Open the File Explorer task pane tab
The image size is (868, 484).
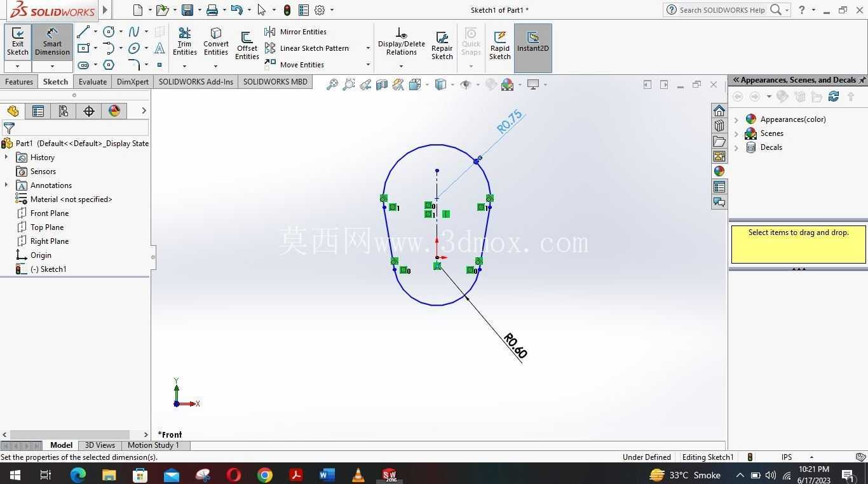[719, 141]
